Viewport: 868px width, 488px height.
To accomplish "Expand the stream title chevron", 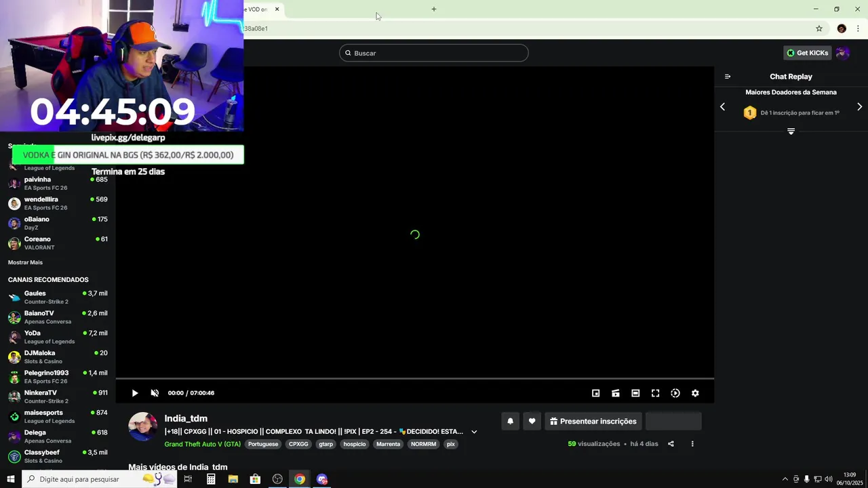I will [x=474, y=432].
